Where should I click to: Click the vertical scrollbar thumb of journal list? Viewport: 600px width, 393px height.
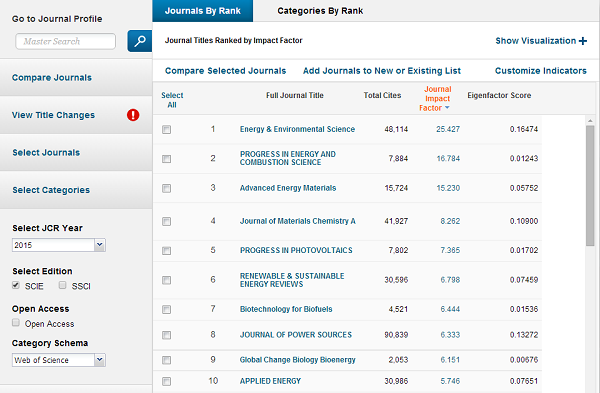tap(590, 186)
